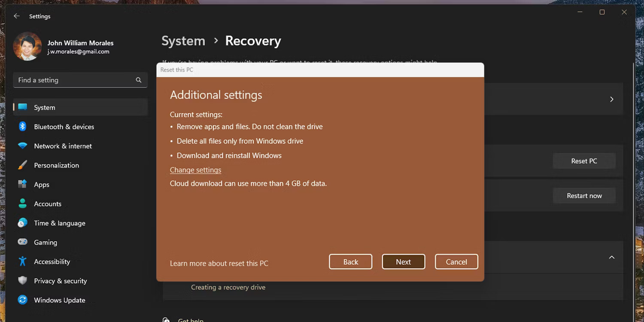Click 'Download and reinstall Windows' text

tap(229, 155)
